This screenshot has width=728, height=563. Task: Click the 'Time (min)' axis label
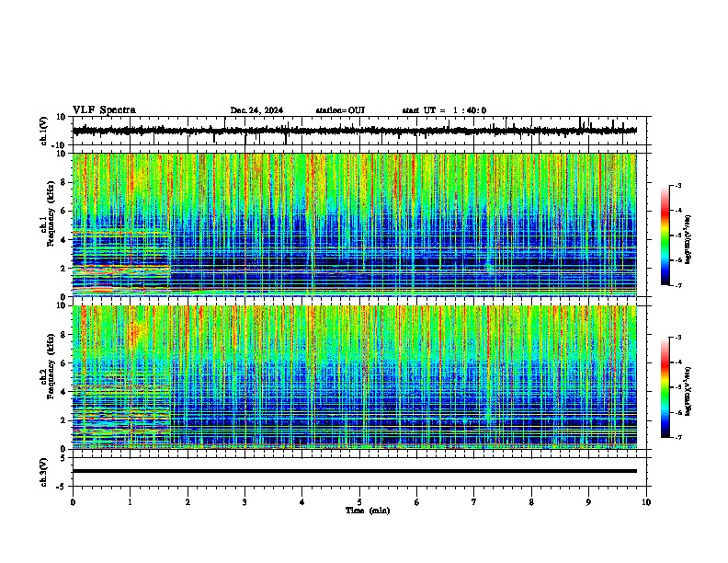(x=368, y=511)
